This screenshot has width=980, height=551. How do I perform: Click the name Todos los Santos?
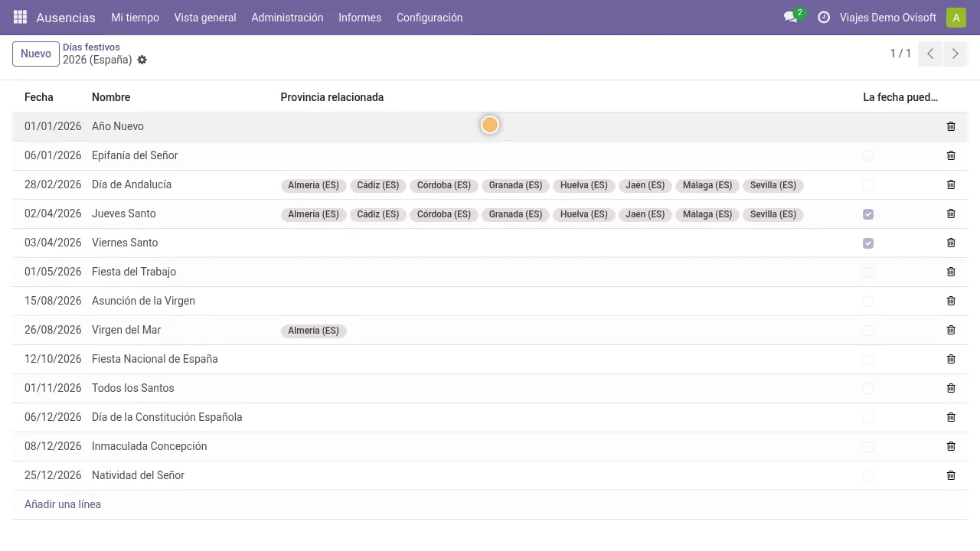133,388
